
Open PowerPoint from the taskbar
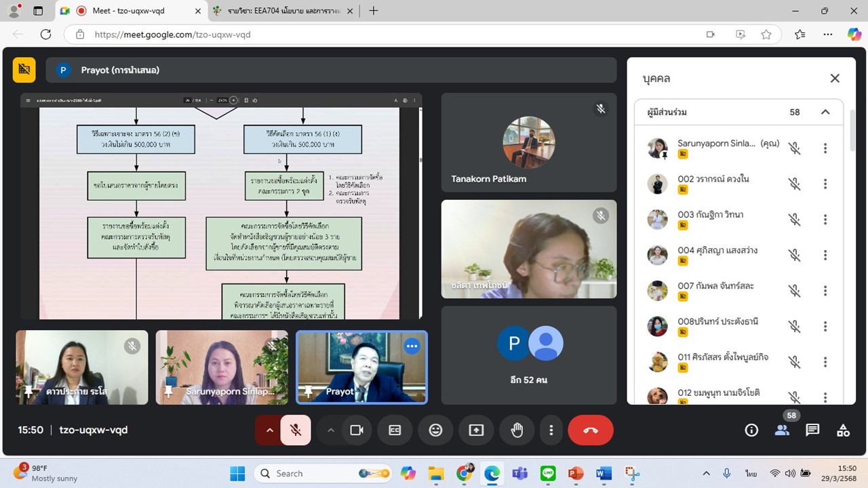pyautogui.click(x=576, y=473)
